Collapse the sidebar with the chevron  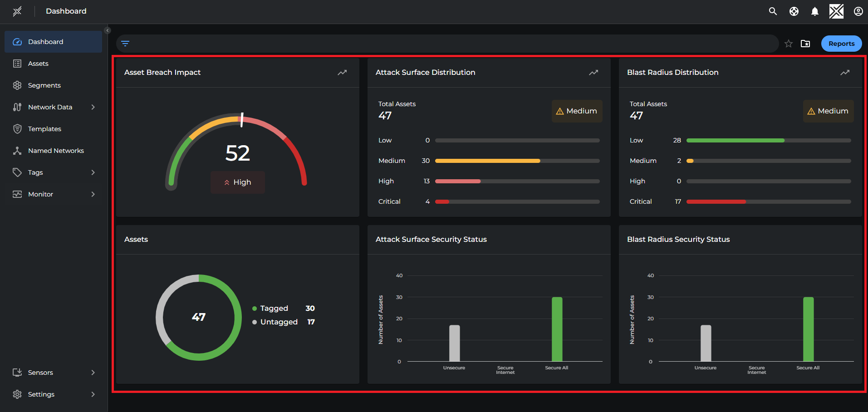[x=107, y=30]
